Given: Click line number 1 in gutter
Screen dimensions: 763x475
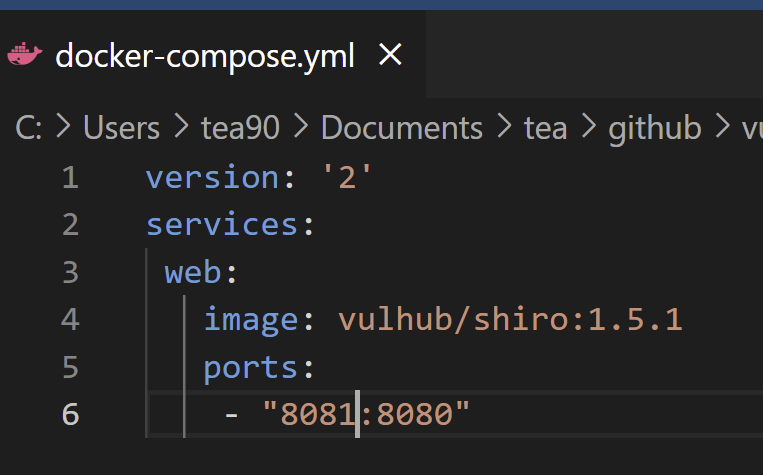Looking at the screenshot, I should click(x=71, y=177).
